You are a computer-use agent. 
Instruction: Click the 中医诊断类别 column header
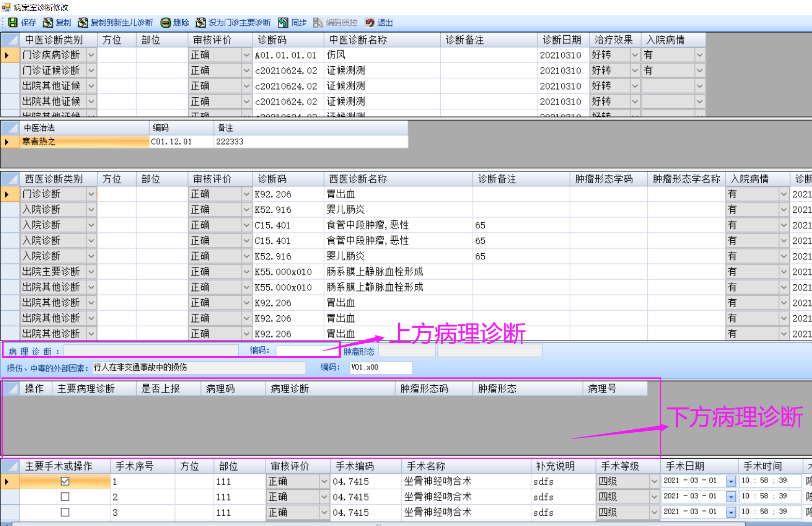point(59,40)
